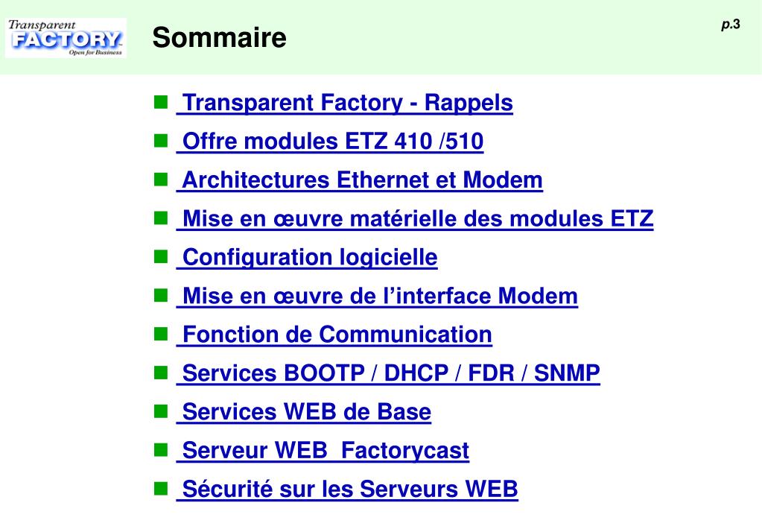The width and height of the screenshot is (762, 532).
Task: Click the green bullet beside Offre modules ETZ
Action: [161, 141]
